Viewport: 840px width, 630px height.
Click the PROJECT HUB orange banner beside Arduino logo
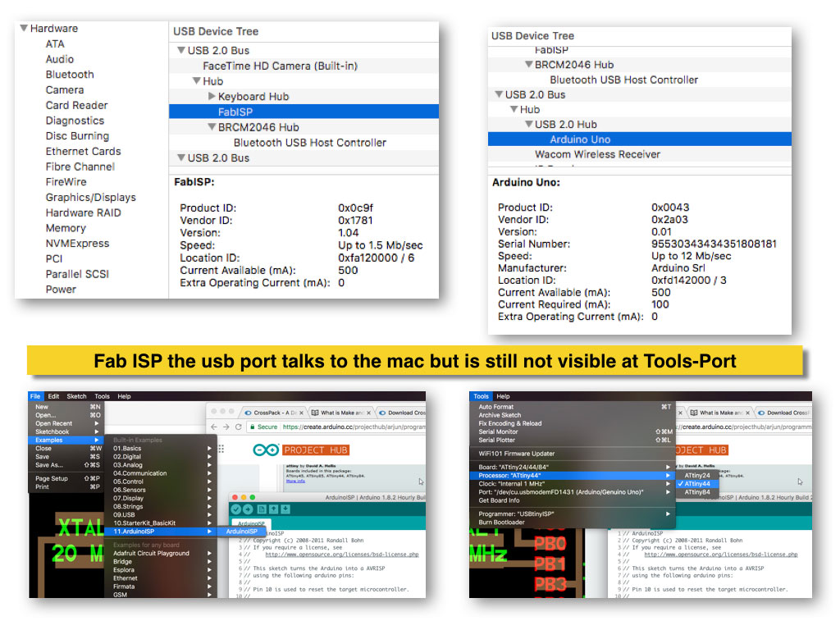[316, 450]
